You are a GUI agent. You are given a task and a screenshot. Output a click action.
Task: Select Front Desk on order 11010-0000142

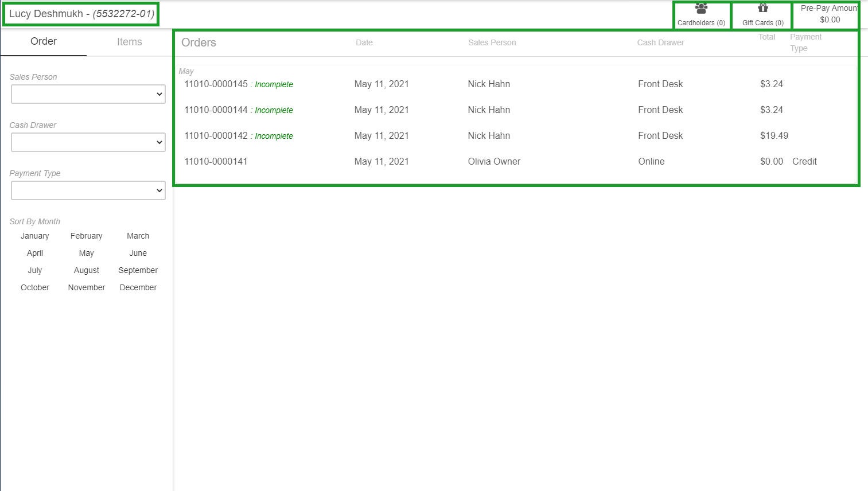point(660,135)
